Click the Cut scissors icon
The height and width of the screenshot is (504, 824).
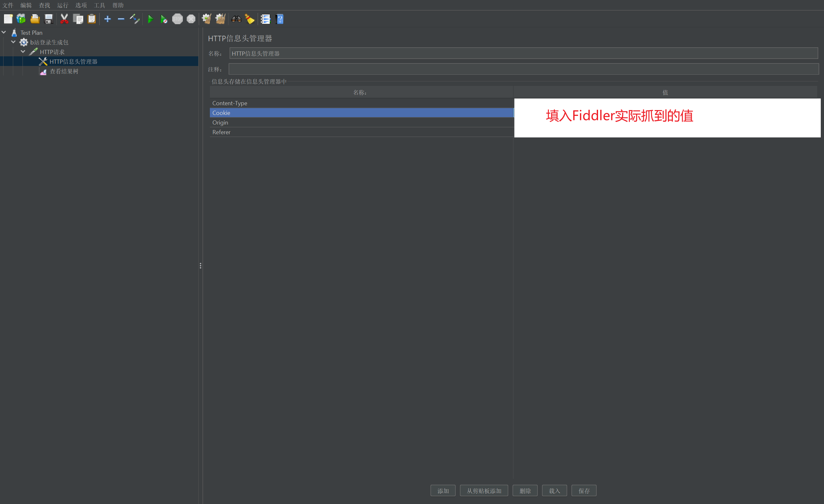point(64,19)
